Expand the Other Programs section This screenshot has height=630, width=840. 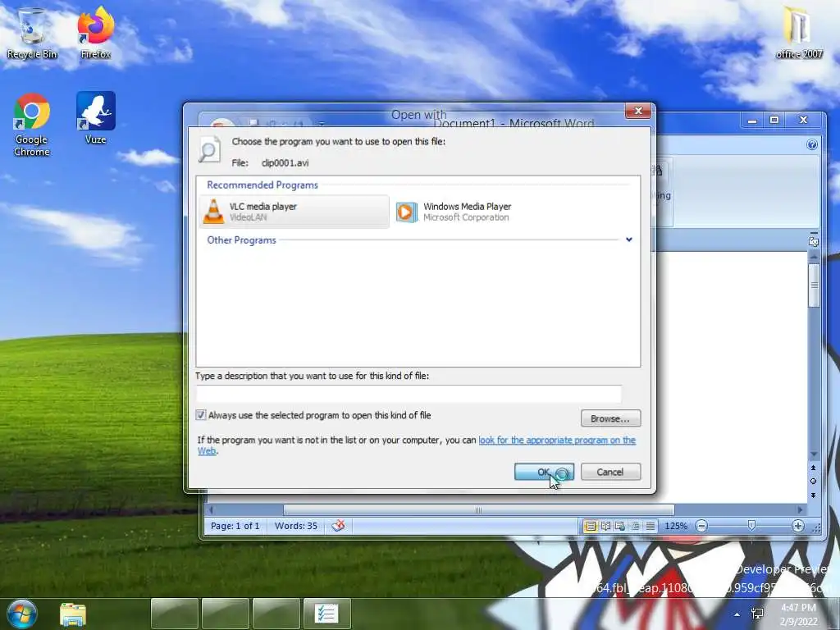pos(629,240)
